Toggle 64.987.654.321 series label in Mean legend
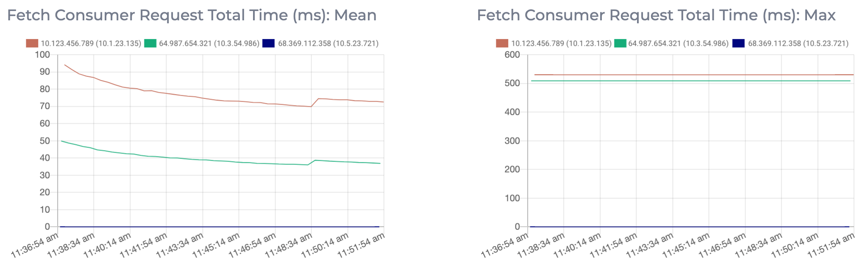 (209, 43)
